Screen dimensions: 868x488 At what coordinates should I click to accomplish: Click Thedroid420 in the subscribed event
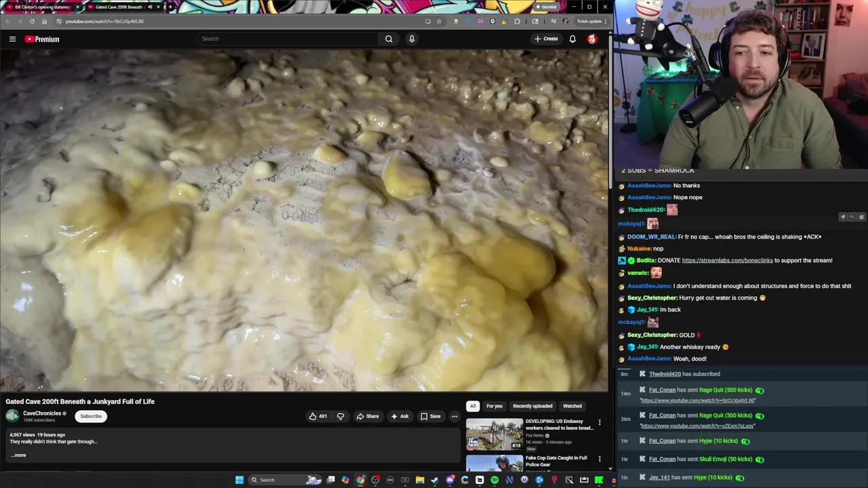(x=665, y=374)
